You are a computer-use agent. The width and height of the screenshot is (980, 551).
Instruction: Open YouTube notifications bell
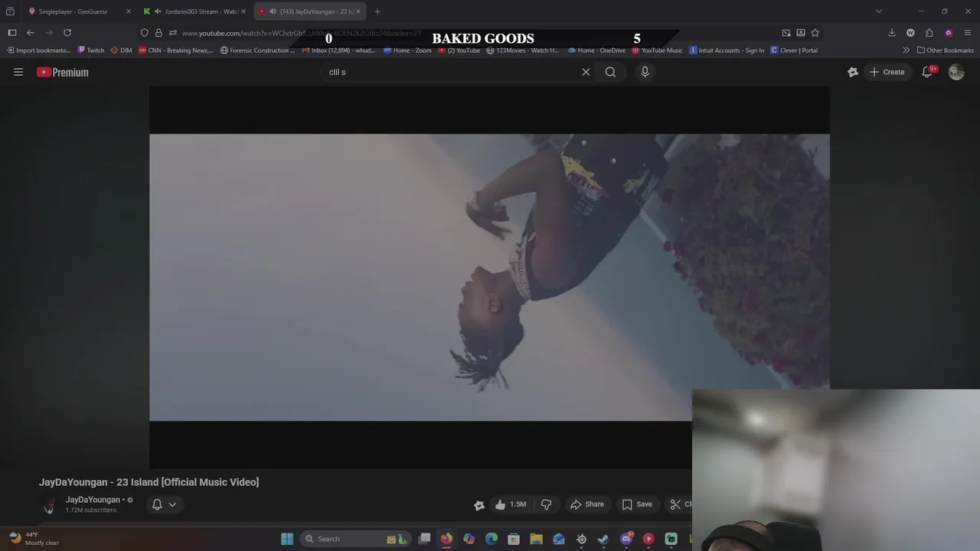(927, 72)
